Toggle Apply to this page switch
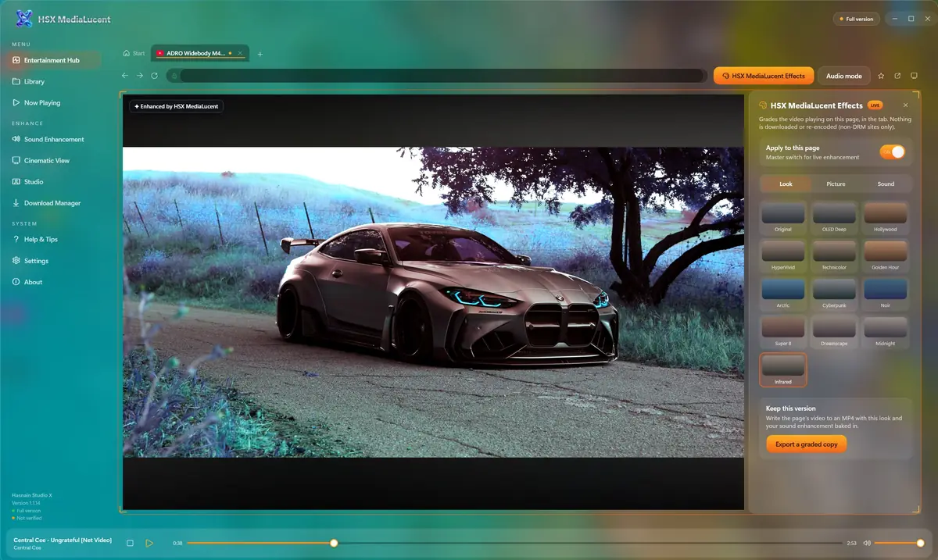938x560 pixels. [x=892, y=152]
